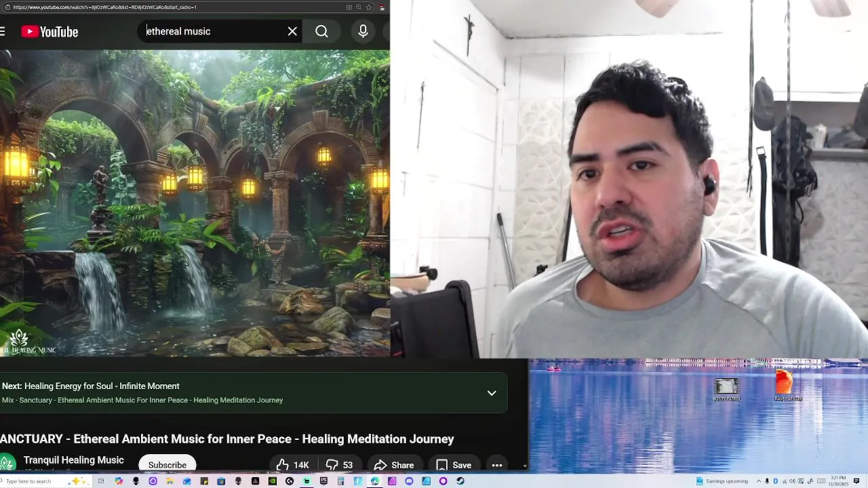Open Bluetooth tray icon
The image size is (868, 488).
tap(775, 481)
